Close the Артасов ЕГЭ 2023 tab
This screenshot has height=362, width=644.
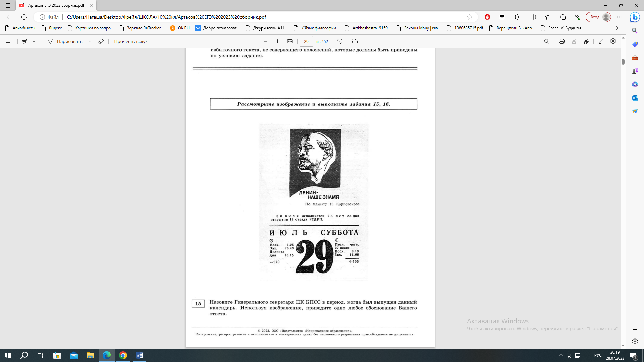(91, 5)
